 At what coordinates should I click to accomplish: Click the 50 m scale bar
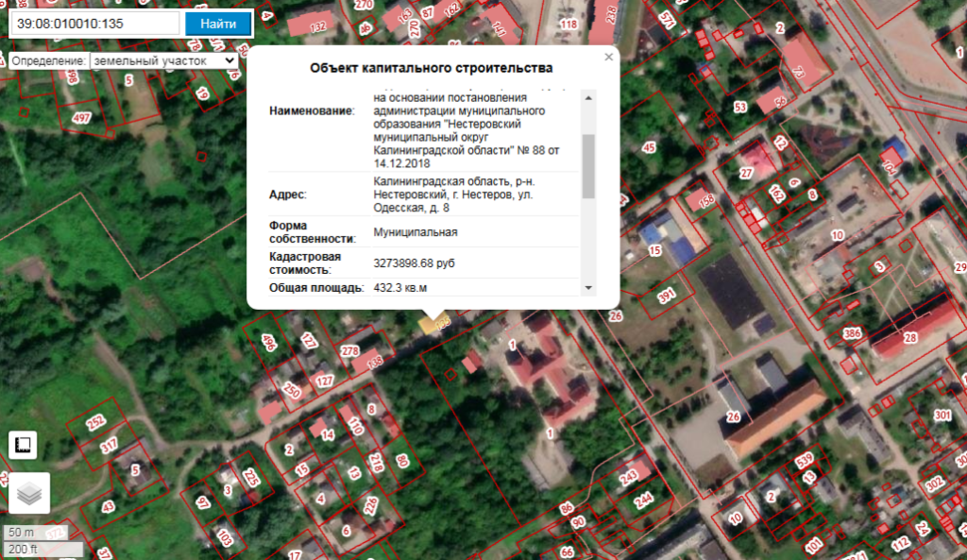[x=21, y=533]
